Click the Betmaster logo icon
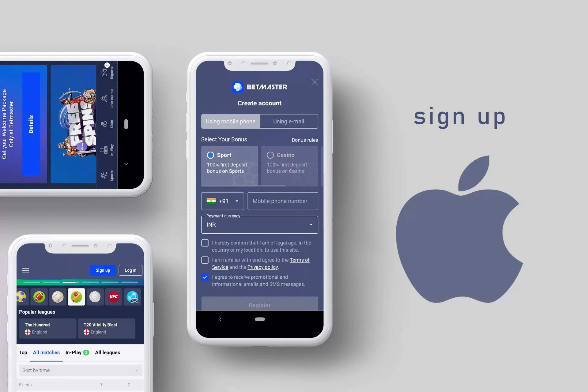This screenshot has height=392, width=588. coord(236,87)
